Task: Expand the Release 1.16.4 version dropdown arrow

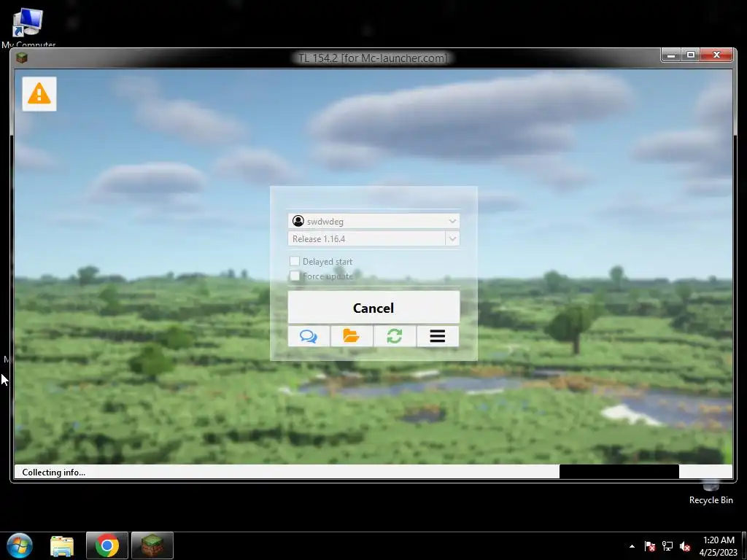Action: coord(452,238)
